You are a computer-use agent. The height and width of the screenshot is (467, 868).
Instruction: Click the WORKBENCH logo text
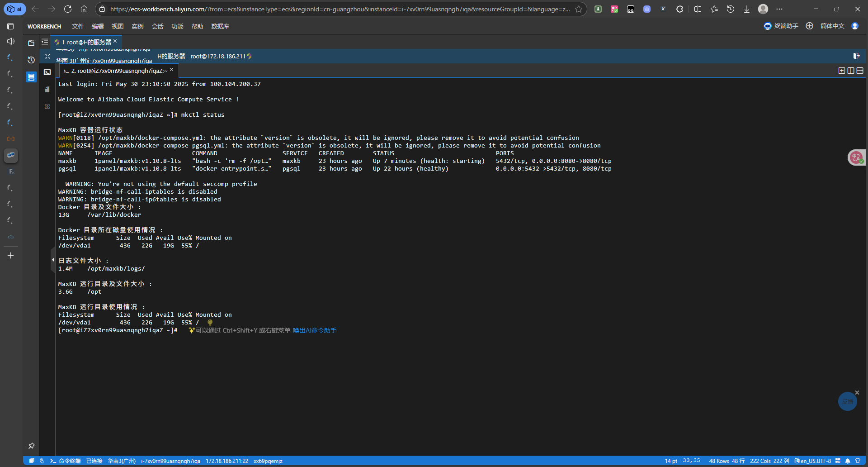click(44, 26)
